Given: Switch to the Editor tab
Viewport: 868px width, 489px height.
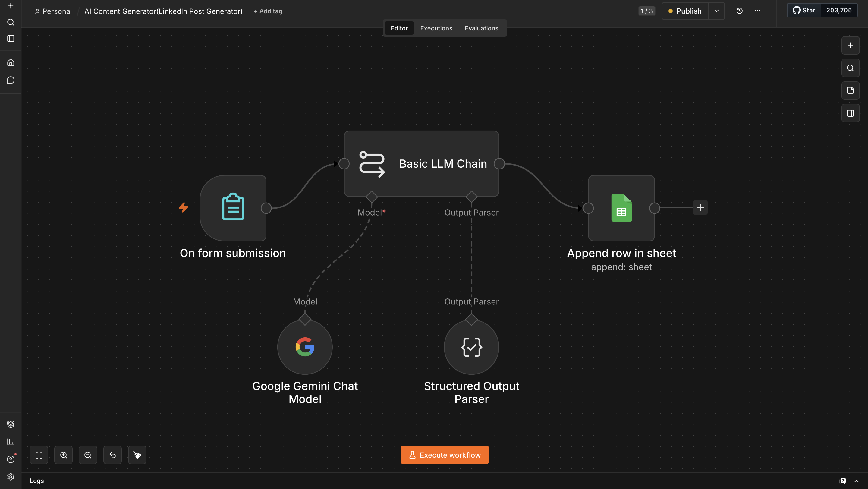Looking at the screenshot, I should 399,28.
